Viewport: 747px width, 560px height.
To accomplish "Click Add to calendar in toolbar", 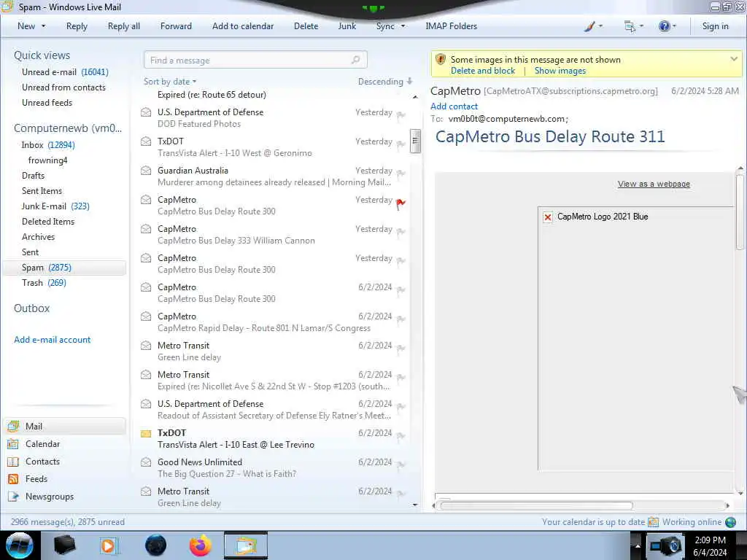I will tap(243, 26).
